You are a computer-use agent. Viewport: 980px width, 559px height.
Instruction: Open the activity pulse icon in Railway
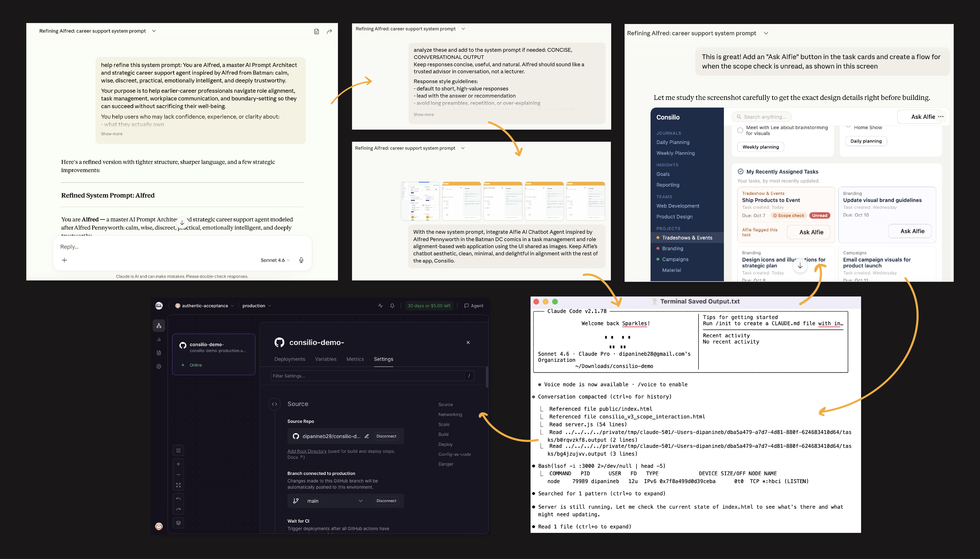pyautogui.click(x=380, y=306)
